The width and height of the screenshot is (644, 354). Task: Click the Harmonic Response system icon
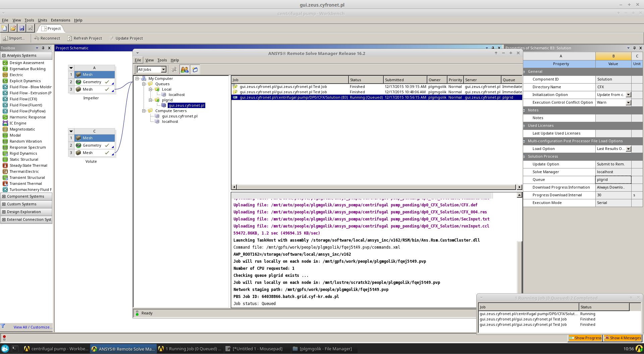(5, 117)
